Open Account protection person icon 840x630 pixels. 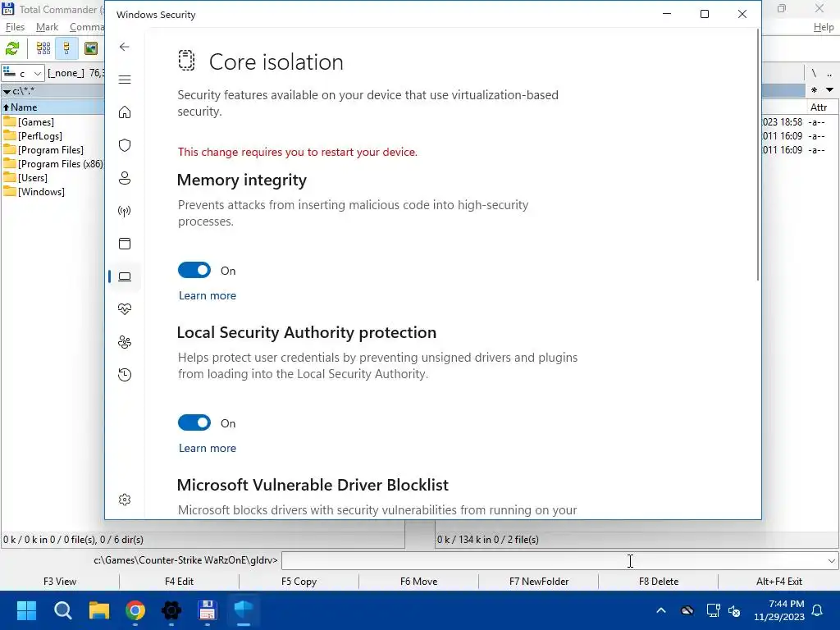pos(125,178)
